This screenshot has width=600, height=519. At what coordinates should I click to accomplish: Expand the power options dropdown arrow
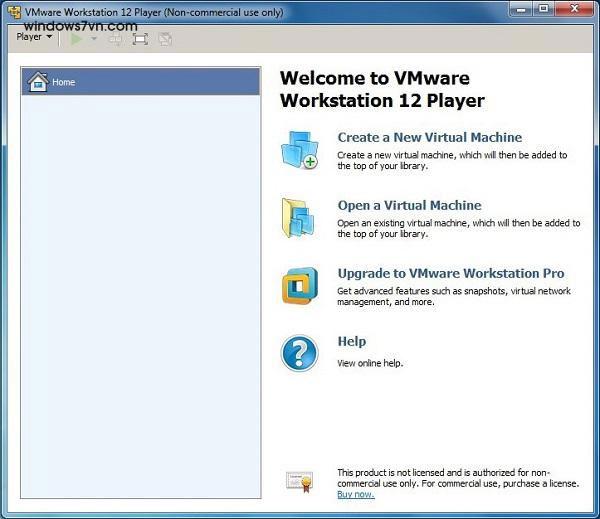(x=94, y=39)
